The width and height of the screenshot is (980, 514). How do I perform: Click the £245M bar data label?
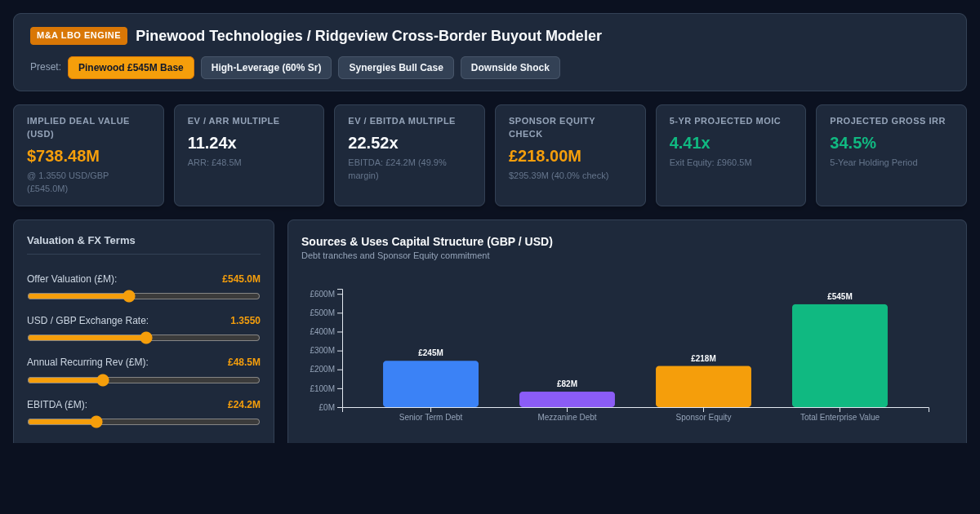[x=430, y=353]
